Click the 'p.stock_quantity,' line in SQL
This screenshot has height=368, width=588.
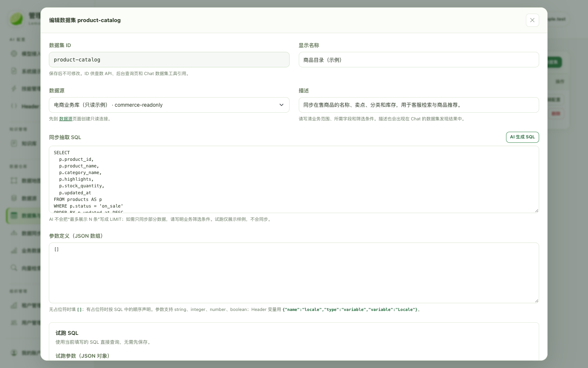point(82,186)
